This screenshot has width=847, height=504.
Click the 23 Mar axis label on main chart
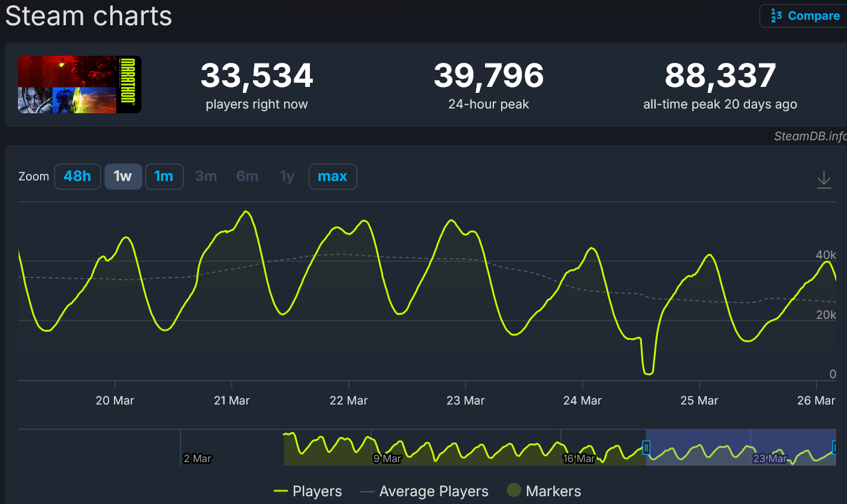pos(465,400)
